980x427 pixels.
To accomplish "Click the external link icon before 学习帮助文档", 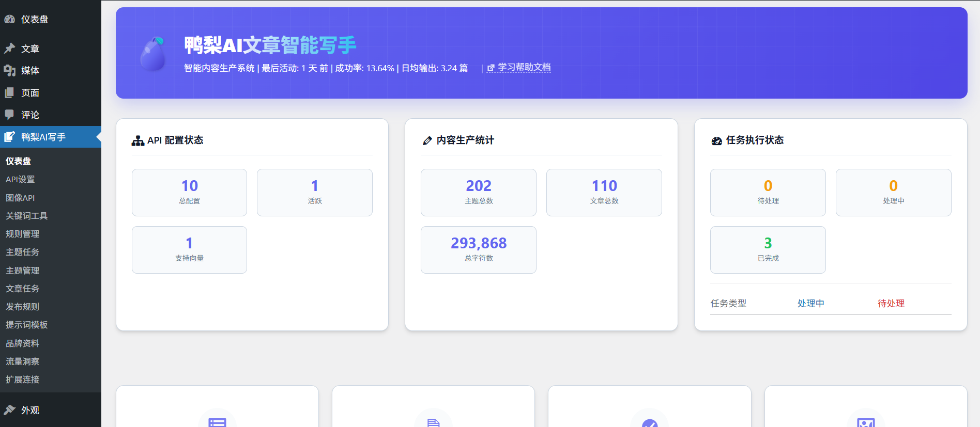I will pyautogui.click(x=491, y=68).
